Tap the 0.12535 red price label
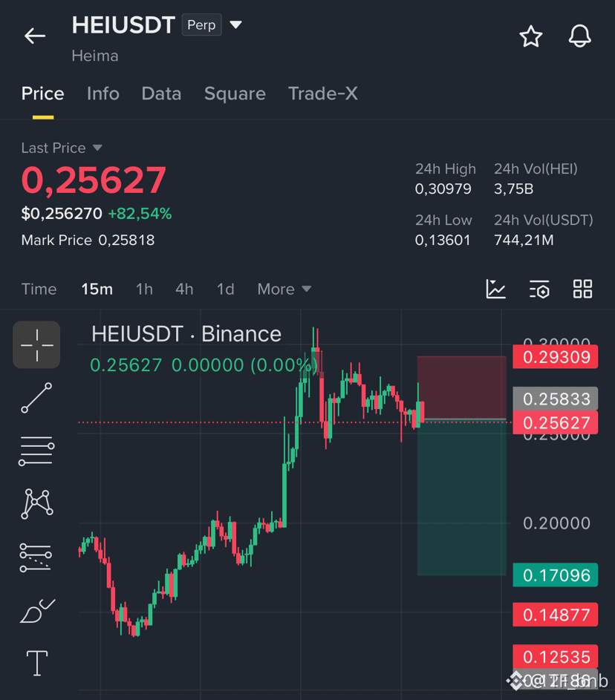Image resolution: width=615 pixels, height=700 pixels. [x=555, y=657]
